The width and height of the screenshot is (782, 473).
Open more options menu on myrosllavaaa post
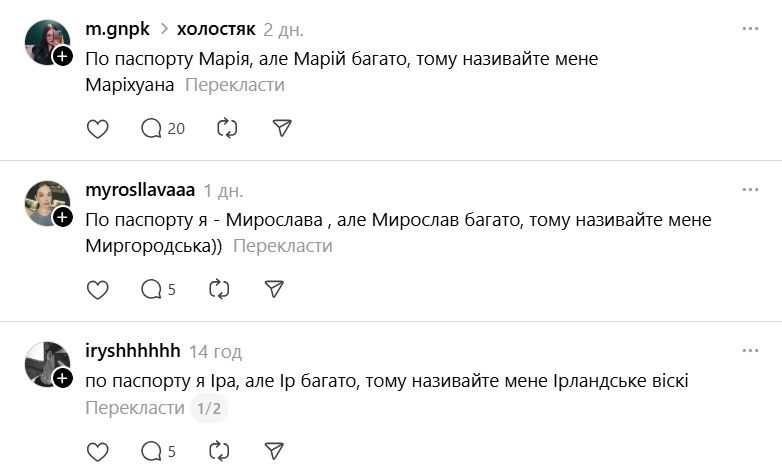coord(751,190)
